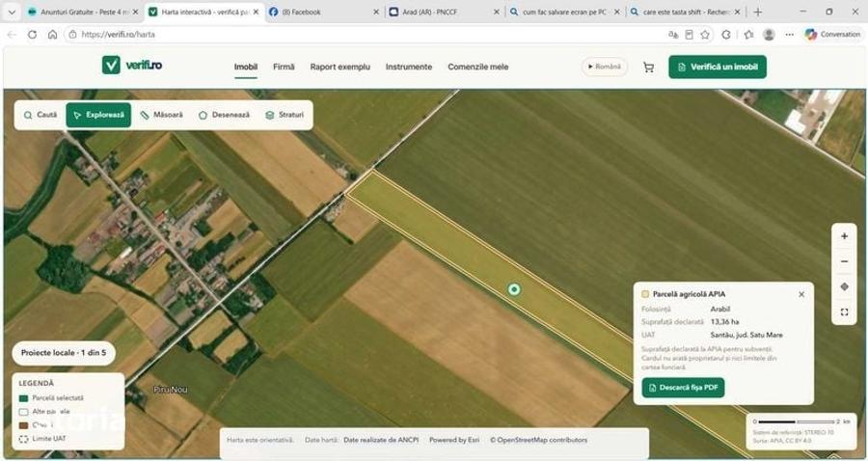Image resolution: width=868 pixels, height=461 pixels.
Task: Zoom out with the minus button
Action: pyautogui.click(x=844, y=261)
